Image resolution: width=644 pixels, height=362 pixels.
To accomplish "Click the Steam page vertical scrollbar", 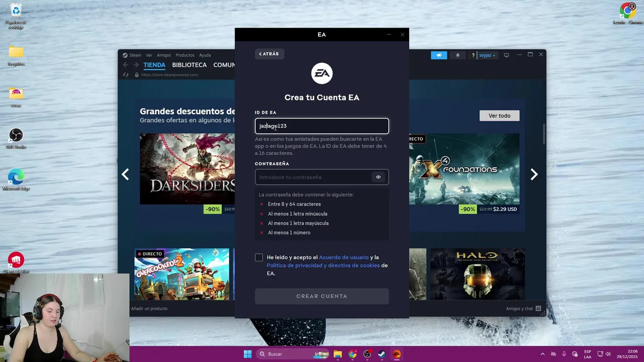I will [543, 133].
